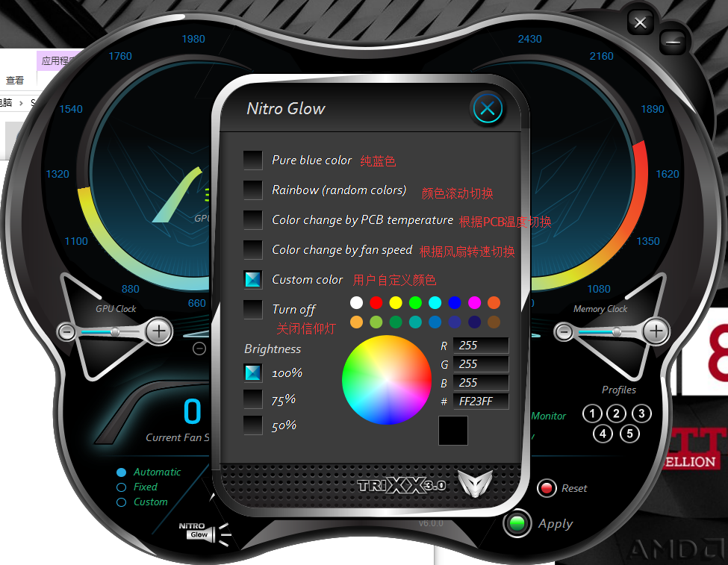
Task: Close the Nitro Glow dialog
Action: (488, 109)
